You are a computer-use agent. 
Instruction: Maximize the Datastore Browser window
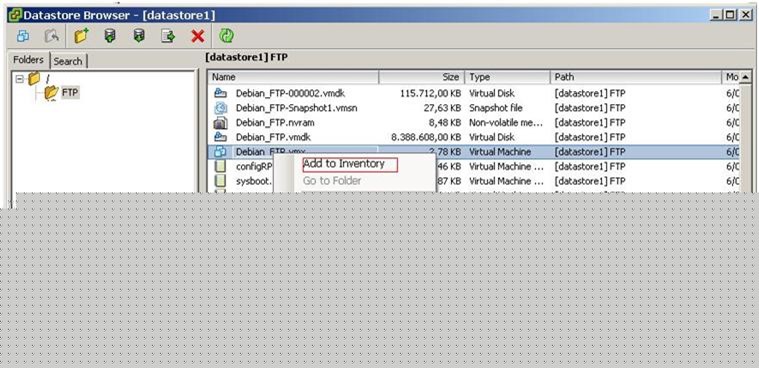730,15
